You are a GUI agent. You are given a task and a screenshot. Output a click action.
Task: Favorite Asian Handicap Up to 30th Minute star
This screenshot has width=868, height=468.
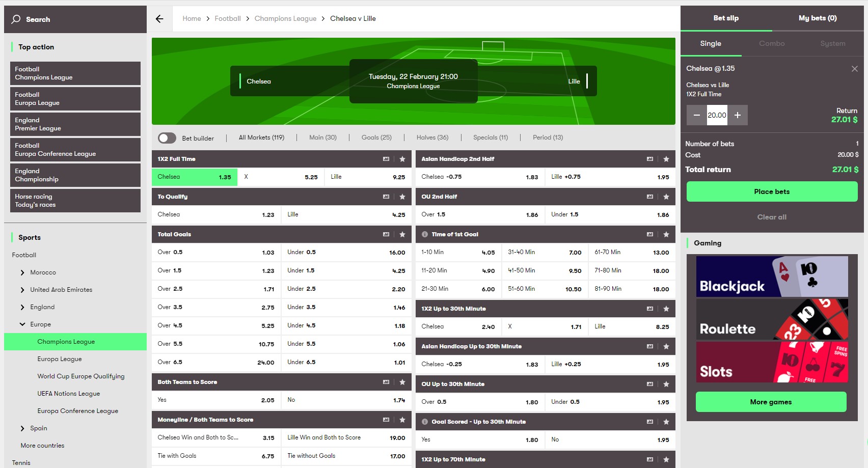click(666, 346)
